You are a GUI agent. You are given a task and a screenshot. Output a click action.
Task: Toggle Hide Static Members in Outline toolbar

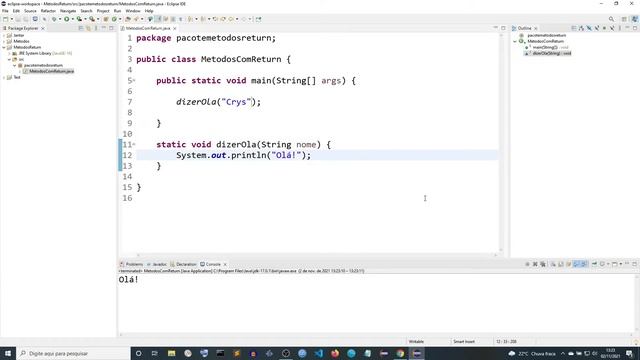597,28
